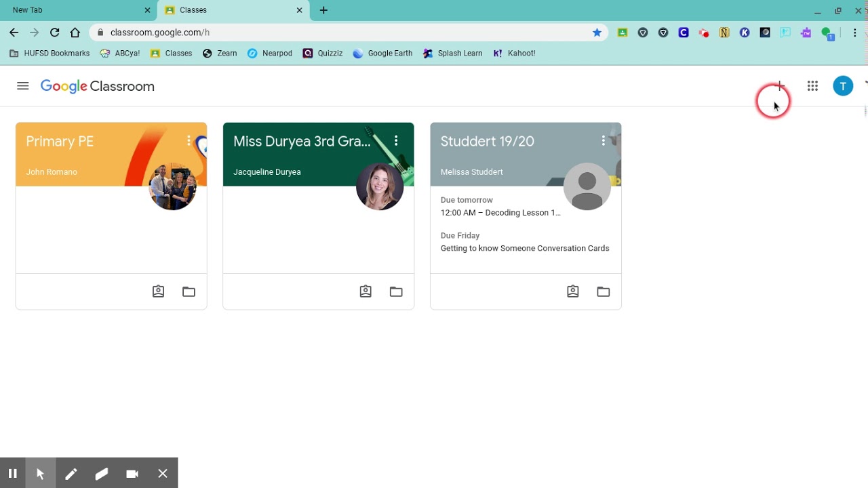
Task: Click the red recording extension icon
Action: (704, 33)
